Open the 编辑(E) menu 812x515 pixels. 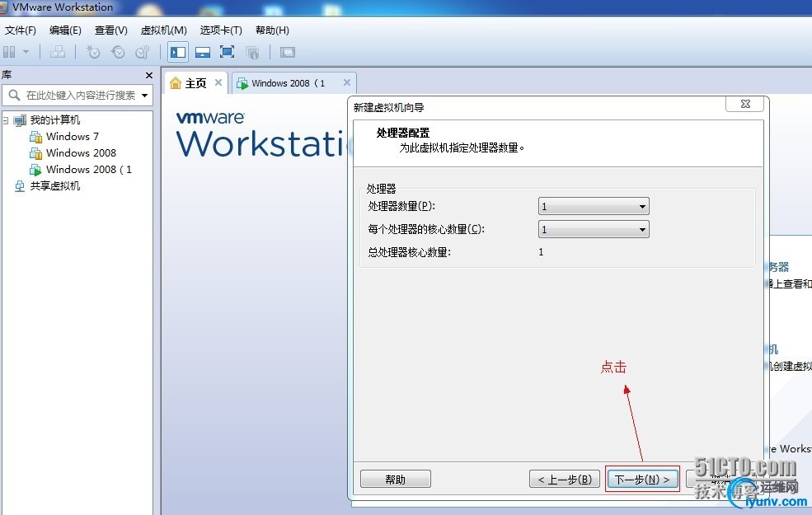65,30
